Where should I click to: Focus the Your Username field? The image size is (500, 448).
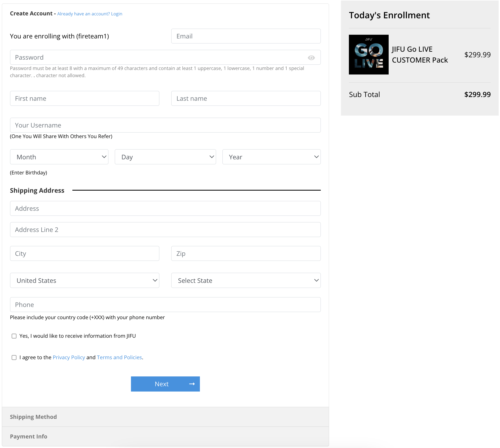[165, 125]
